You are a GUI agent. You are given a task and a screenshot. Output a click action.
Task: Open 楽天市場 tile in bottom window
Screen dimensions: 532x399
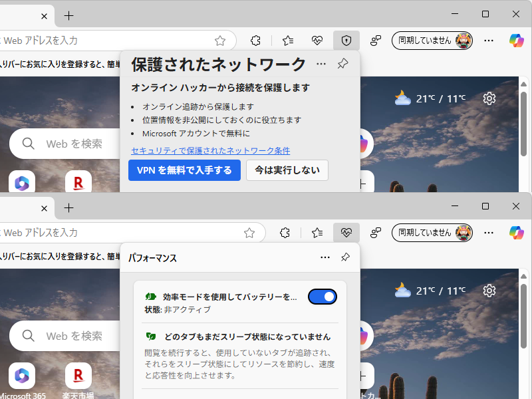click(78, 380)
